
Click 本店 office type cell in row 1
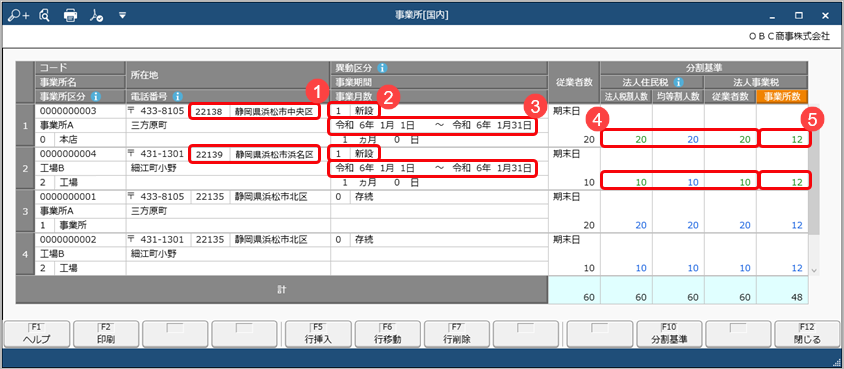coord(90,139)
